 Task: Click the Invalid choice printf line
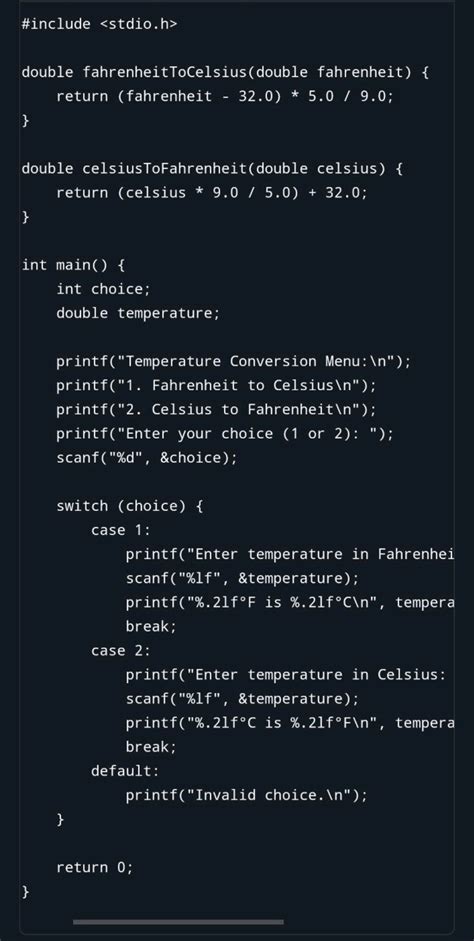(x=246, y=795)
